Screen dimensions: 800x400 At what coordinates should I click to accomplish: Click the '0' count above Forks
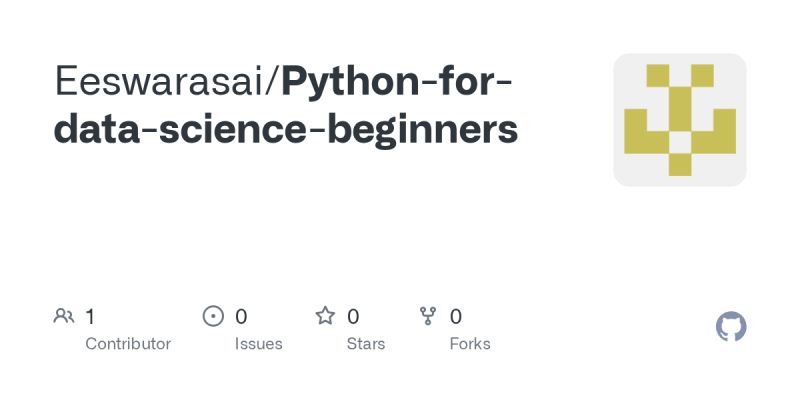456,317
